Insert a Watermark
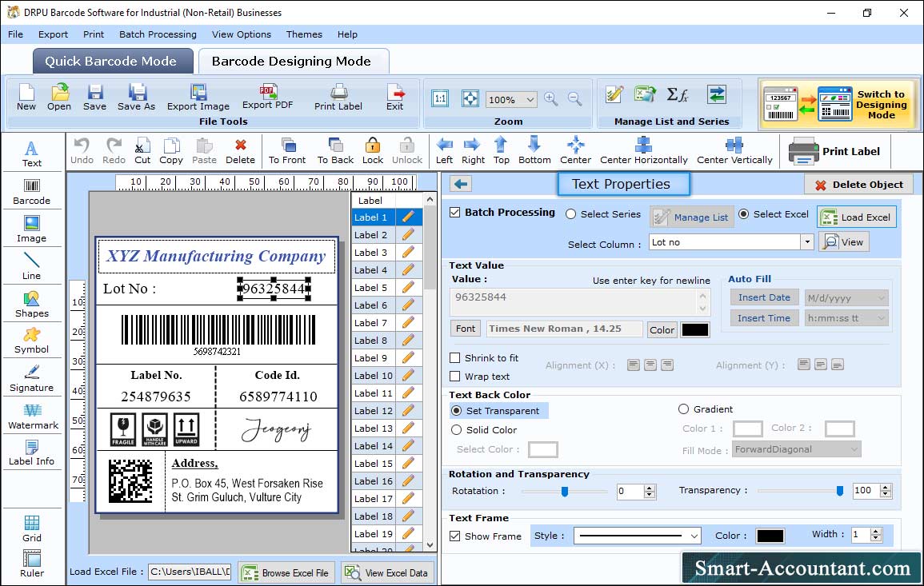924x586 pixels. coord(33,417)
